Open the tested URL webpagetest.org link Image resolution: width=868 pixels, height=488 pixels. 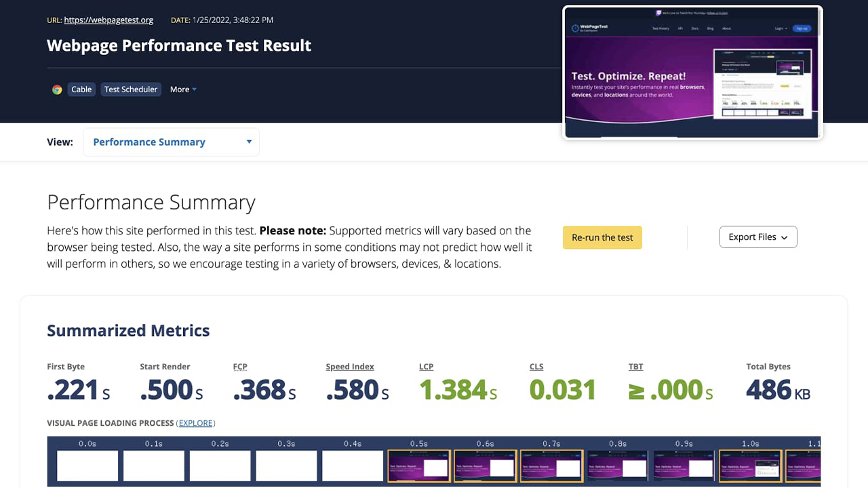point(108,20)
